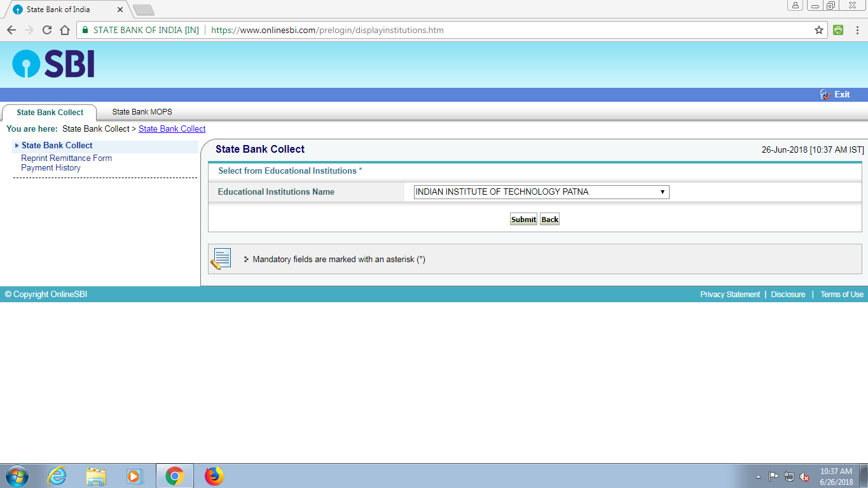The height and width of the screenshot is (488, 868).
Task: Click muted volume speaker tray icon
Action: [x=804, y=477]
